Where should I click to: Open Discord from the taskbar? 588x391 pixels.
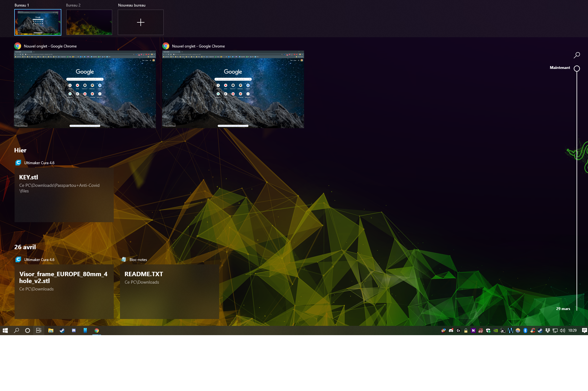coord(74,330)
